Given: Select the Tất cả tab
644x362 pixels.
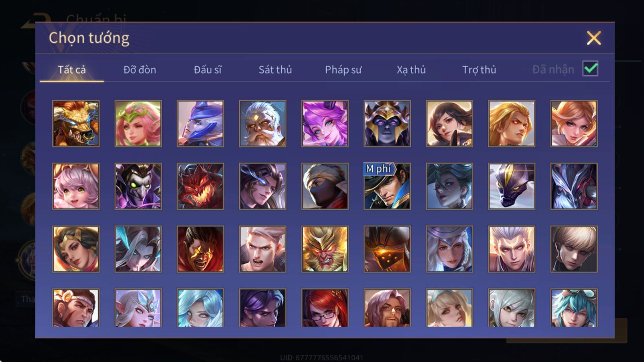Looking at the screenshot, I should (72, 70).
